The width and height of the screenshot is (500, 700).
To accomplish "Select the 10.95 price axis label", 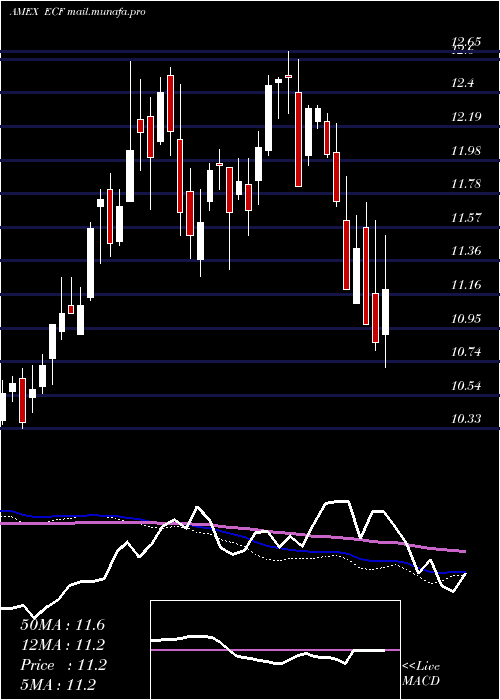I will 466,318.
